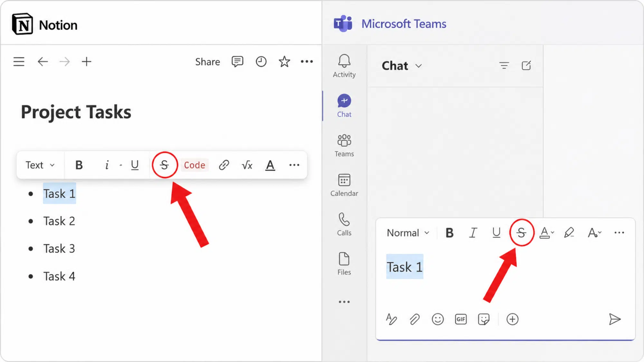Go back with Notion's left arrow

point(43,61)
